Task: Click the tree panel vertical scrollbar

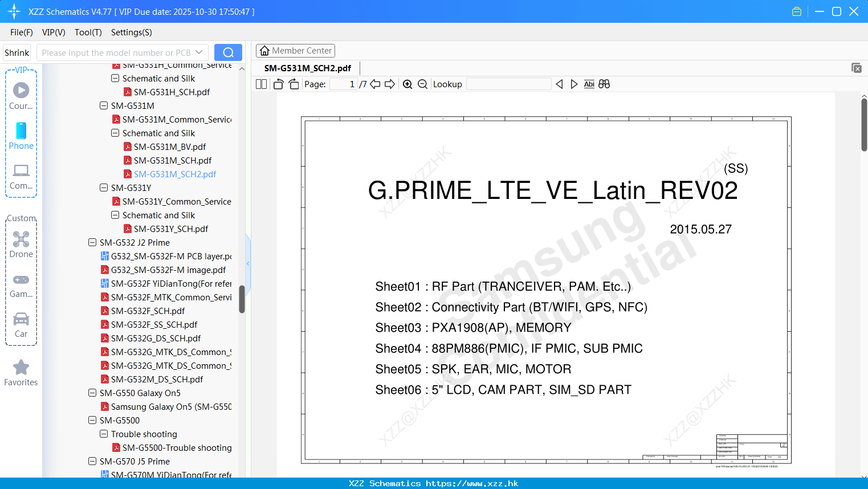Action: 242,299
